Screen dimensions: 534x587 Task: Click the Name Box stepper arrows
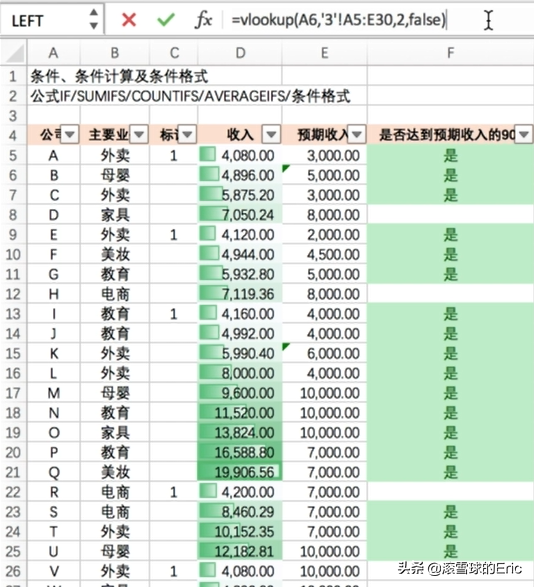click(94, 19)
